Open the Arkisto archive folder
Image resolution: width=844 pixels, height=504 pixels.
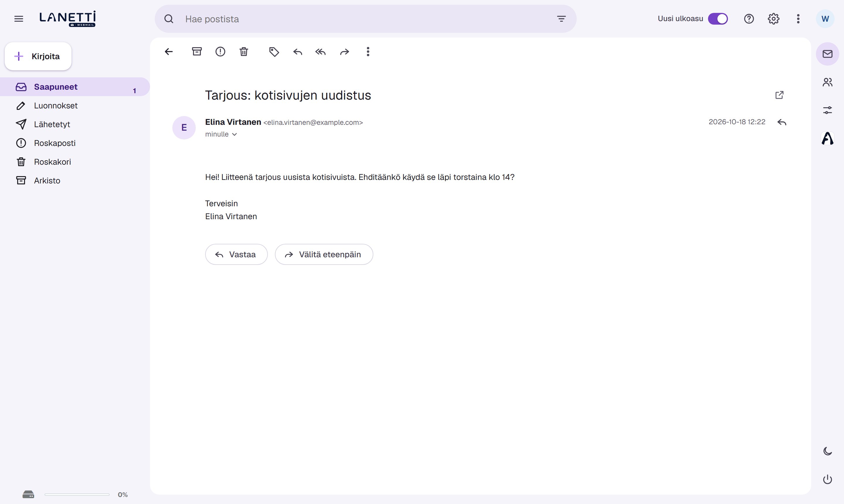[75, 180]
